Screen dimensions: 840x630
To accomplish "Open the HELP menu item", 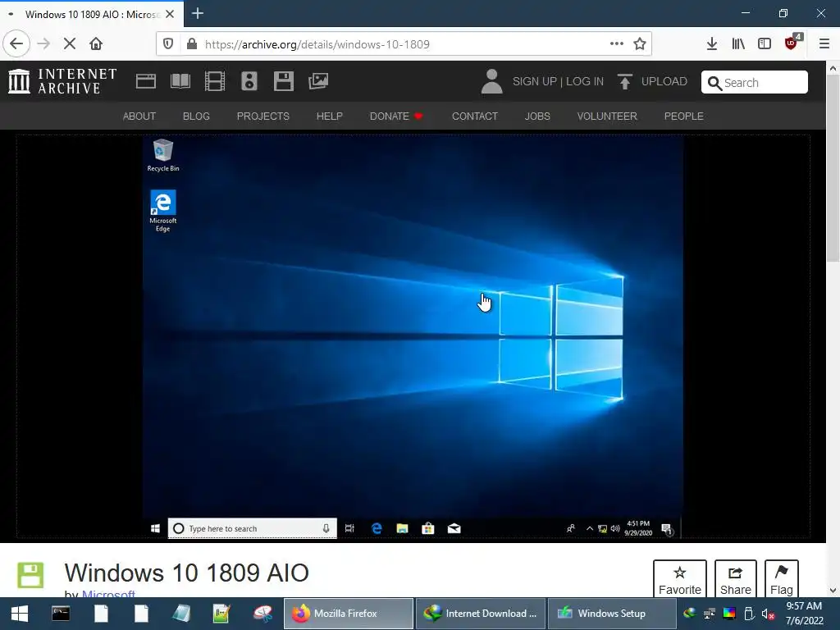I will (x=330, y=116).
